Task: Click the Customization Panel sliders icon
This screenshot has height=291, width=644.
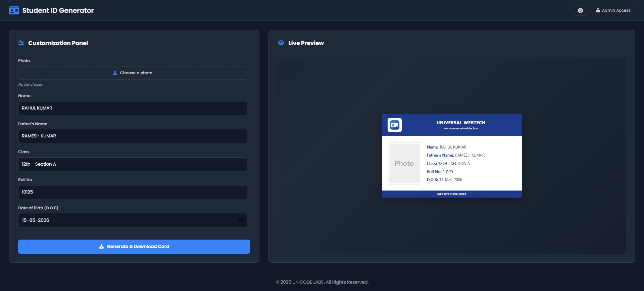Action: click(x=21, y=43)
